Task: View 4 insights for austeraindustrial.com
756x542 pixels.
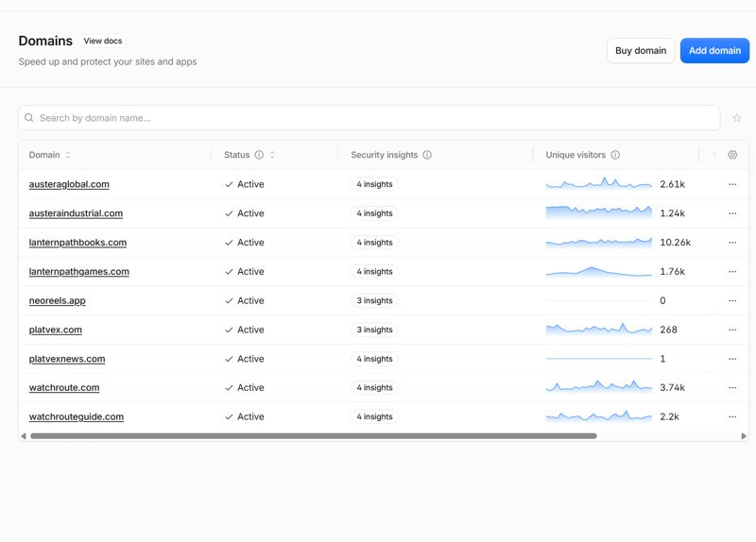Action: (374, 213)
